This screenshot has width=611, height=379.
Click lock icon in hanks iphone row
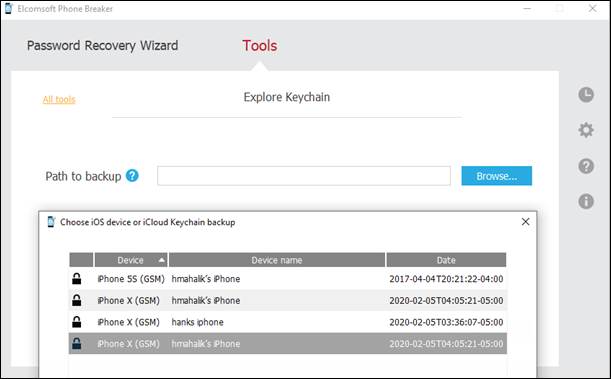(x=77, y=322)
